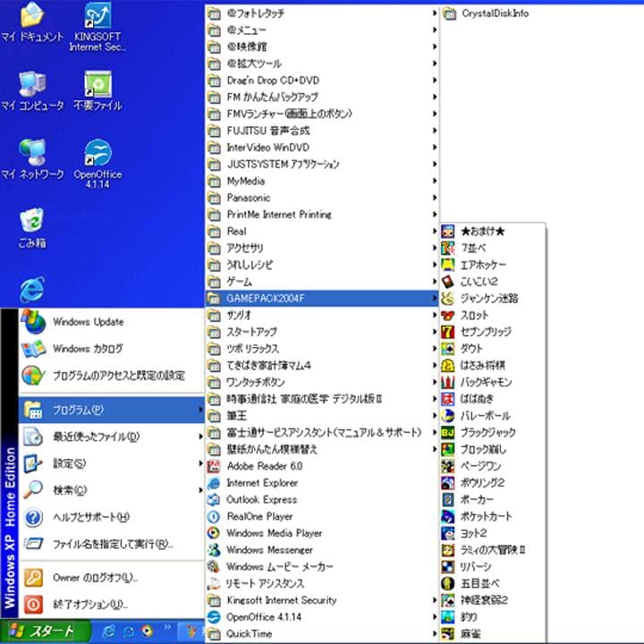The height and width of the screenshot is (644, 644).
Task: Open the FUJITSU 音声合成 folder
Action: [322, 131]
